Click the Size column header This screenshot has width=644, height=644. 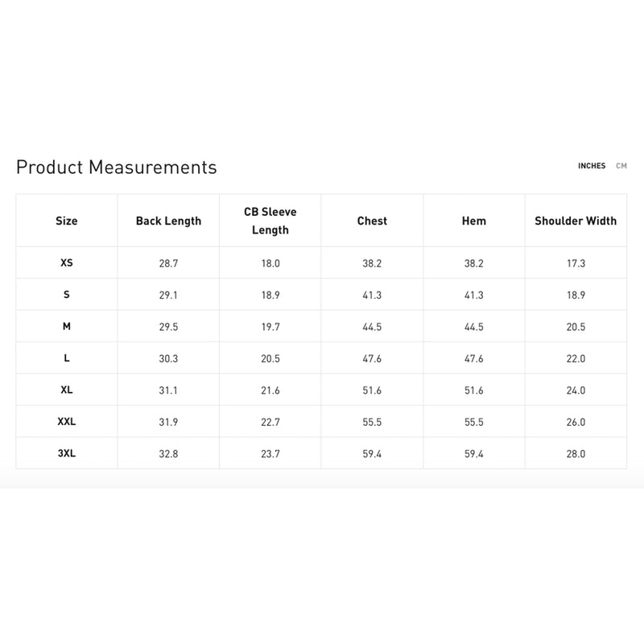67,221
